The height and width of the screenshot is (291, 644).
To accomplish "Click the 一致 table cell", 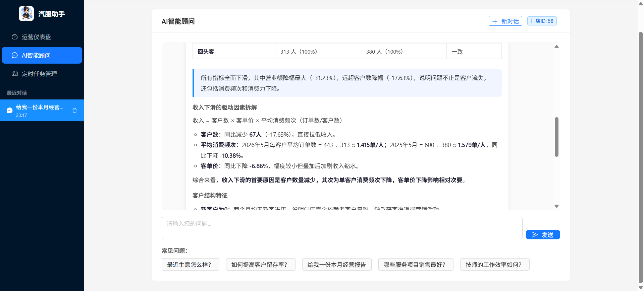I will coord(474,51).
